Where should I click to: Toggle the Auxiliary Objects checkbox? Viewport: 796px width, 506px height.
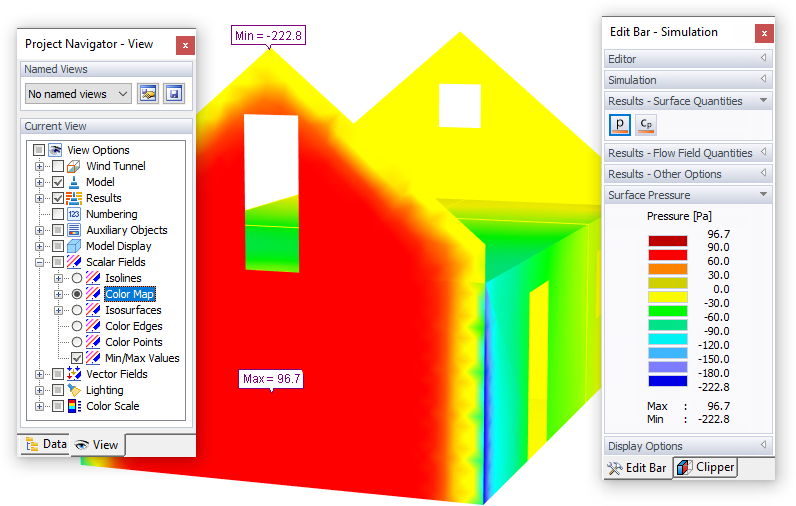point(58,230)
